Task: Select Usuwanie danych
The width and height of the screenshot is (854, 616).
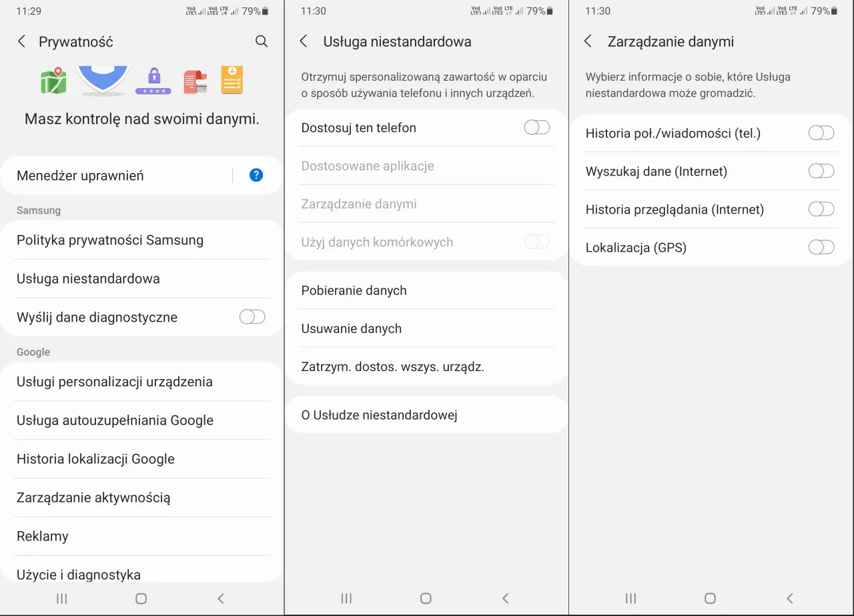Action: coord(352,328)
